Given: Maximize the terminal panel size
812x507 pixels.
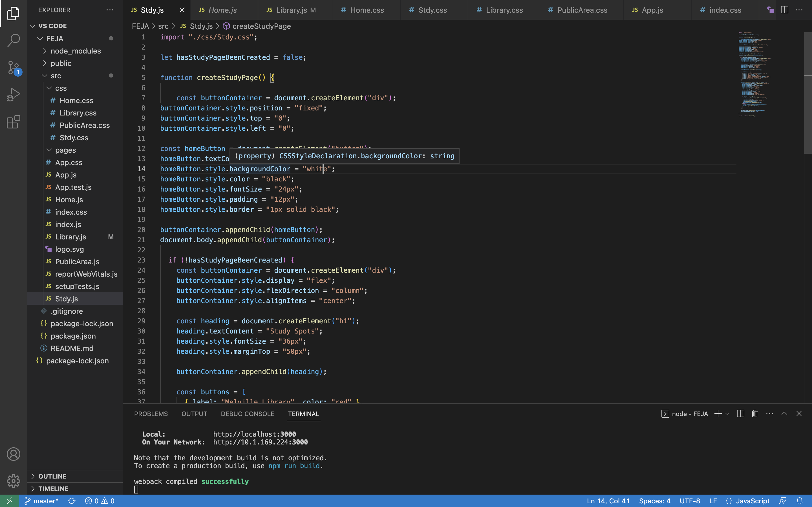Looking at the screenshot, I should 784,414.
